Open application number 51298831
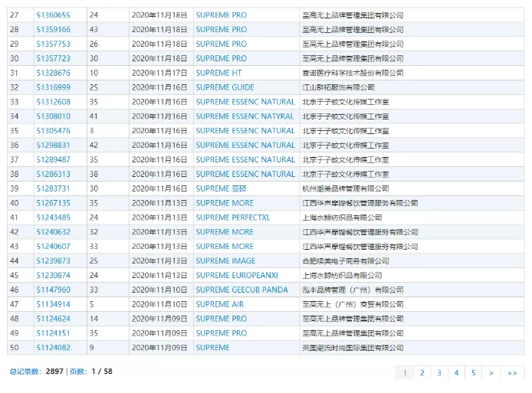Image resolution: width=532 pixels, height=393 pixels. click(53, 145)
